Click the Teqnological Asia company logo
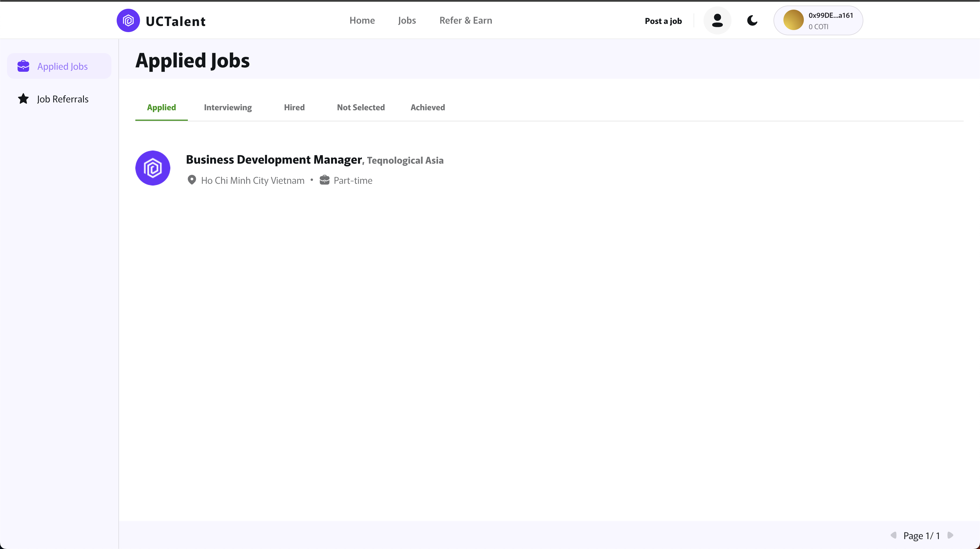Screen dimensions: 980x549 (x=153, y=168)
